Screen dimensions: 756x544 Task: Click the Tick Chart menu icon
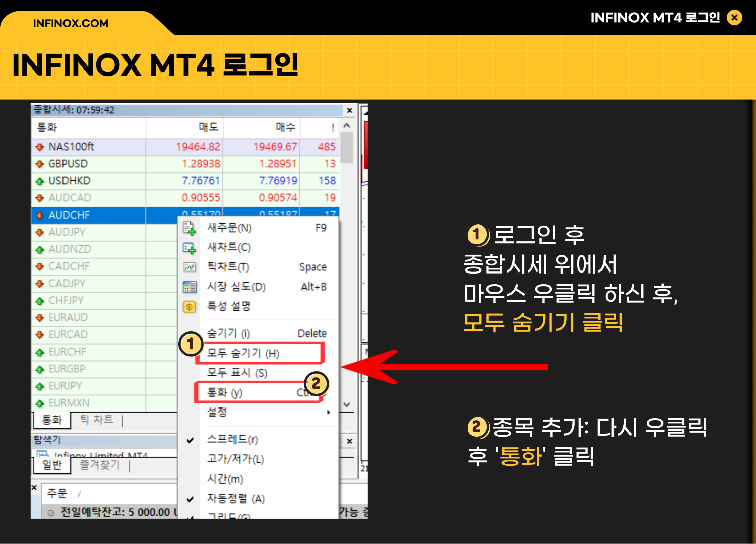189,267
